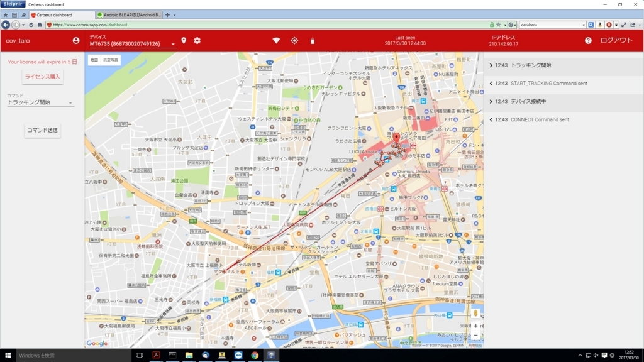Go forward with browser forward arrow
The height and width of the screenshot is (362, 644).
(16, 25)
